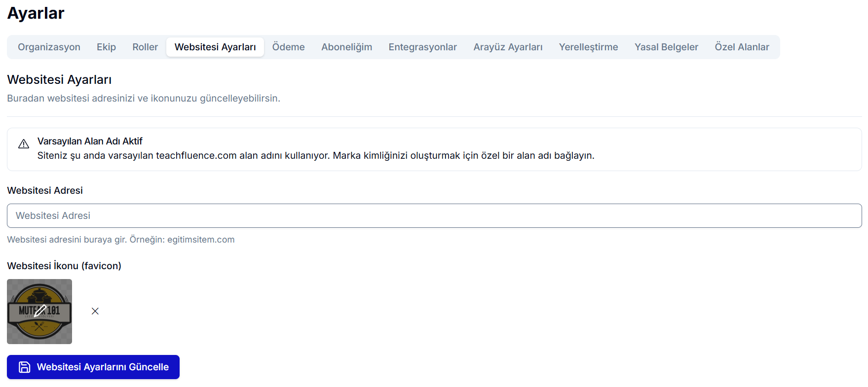Open the Aboneliğim tab
Screen dimensions: 868x387
[x=346, y=47]
